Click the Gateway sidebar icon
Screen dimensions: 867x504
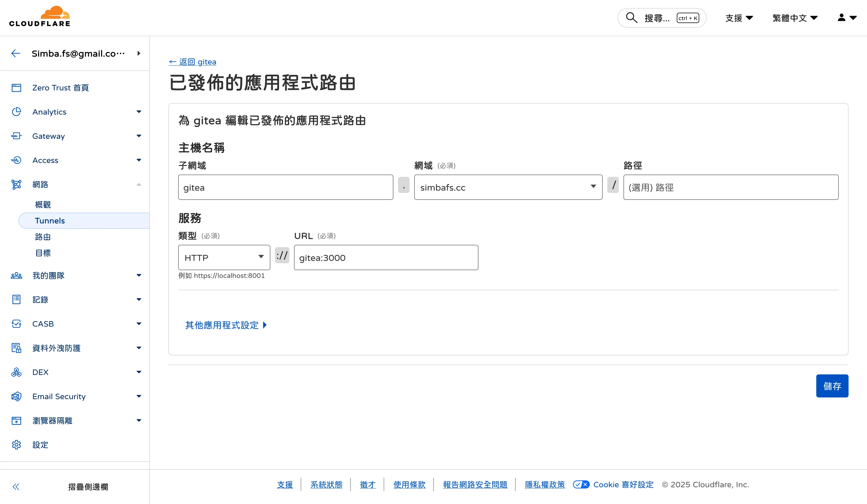coord(16,136)
